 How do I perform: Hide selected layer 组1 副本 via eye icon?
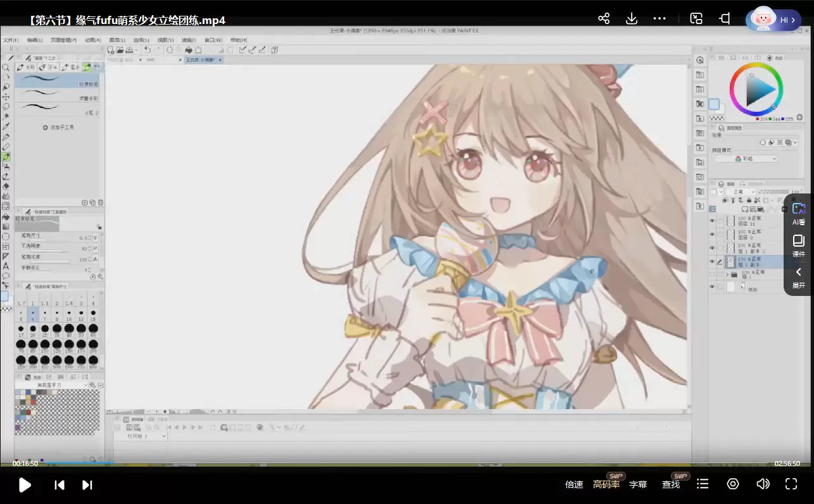pos(712,262)
